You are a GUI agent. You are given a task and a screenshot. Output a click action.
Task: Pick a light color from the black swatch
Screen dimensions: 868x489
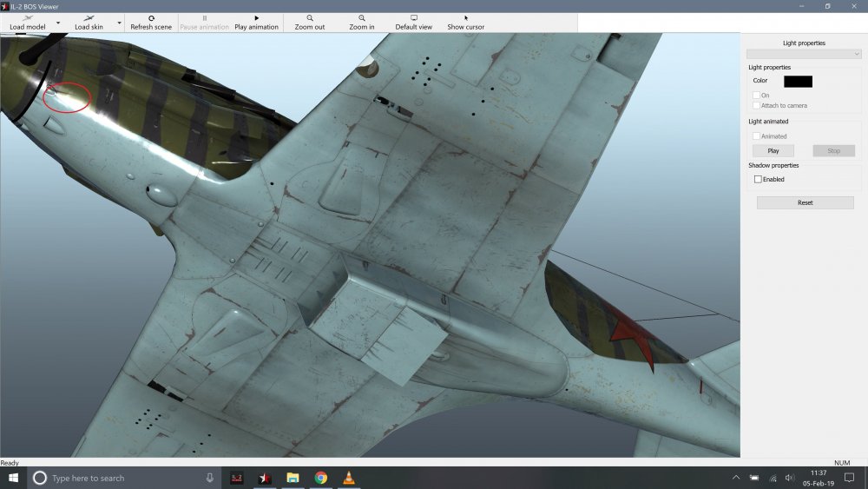(x=798, y=81)
